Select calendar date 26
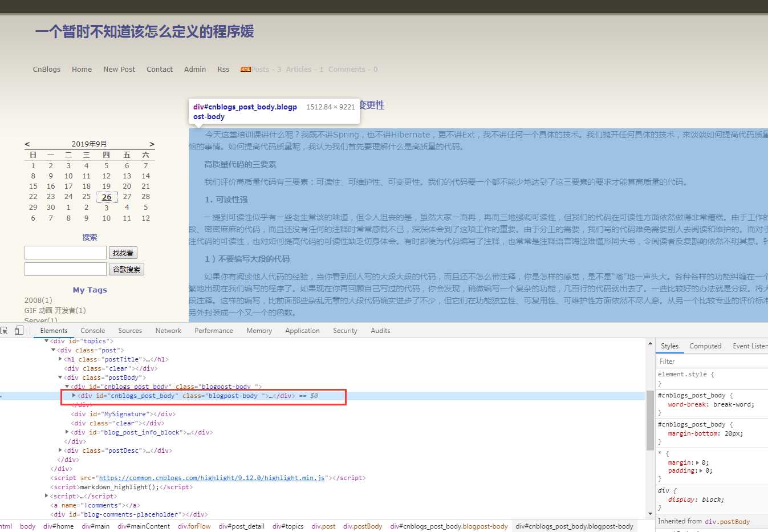The image size is (768, 532). click(x=107, y=197)
